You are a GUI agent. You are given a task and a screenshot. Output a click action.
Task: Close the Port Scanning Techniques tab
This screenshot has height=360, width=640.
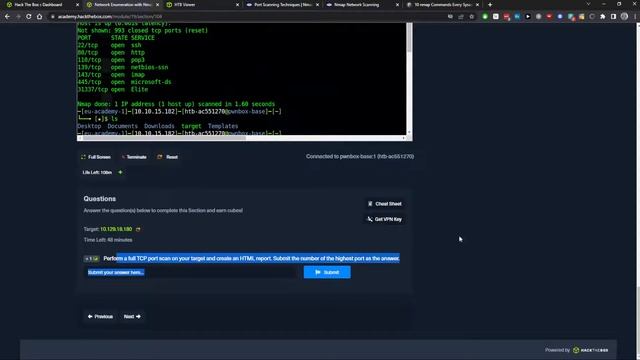click(318, 4)
